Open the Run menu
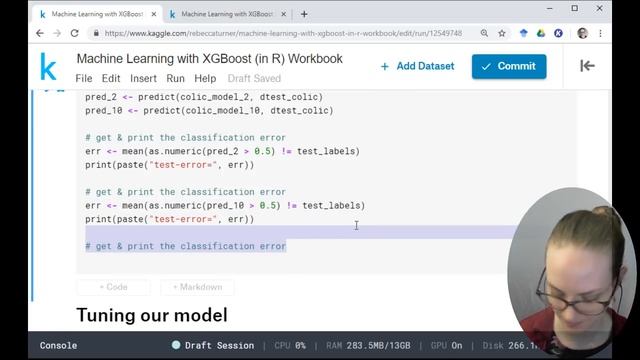640x360 pixels. pos(176,78)
